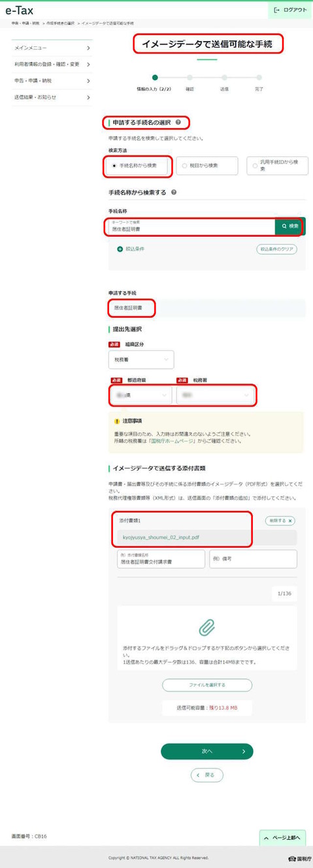Select 税目から検索 radio option
Viewport: 313px width, 868px height.
coord(207,166)
